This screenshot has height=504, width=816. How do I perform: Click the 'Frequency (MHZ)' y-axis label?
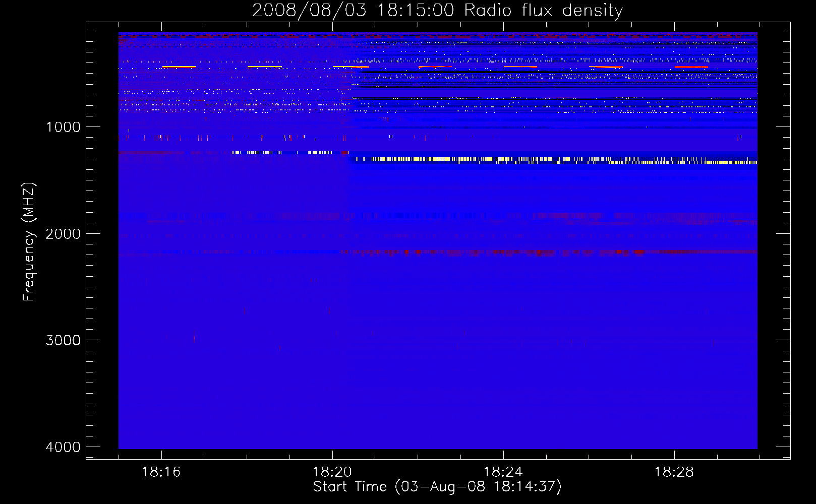29,242
